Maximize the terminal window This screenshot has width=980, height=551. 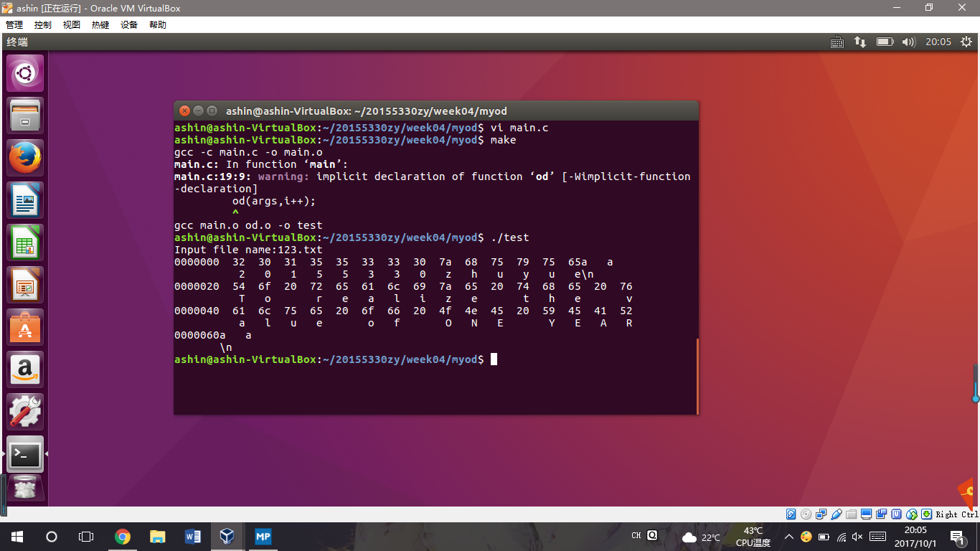212,110
